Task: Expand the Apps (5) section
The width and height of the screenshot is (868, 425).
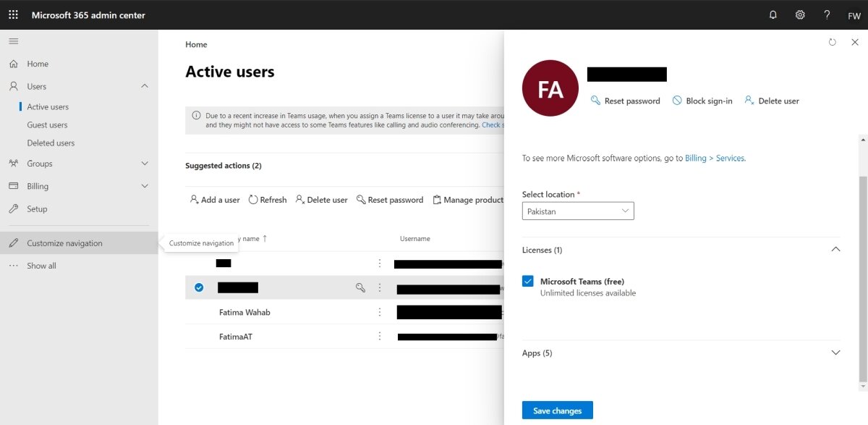Action: tap(835, 353)
